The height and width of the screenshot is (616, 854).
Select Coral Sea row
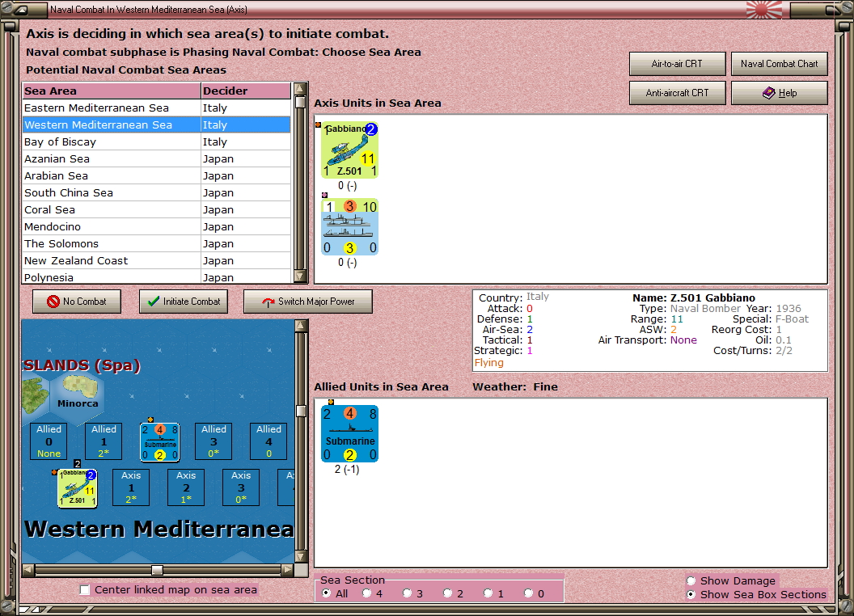(156, 209)
